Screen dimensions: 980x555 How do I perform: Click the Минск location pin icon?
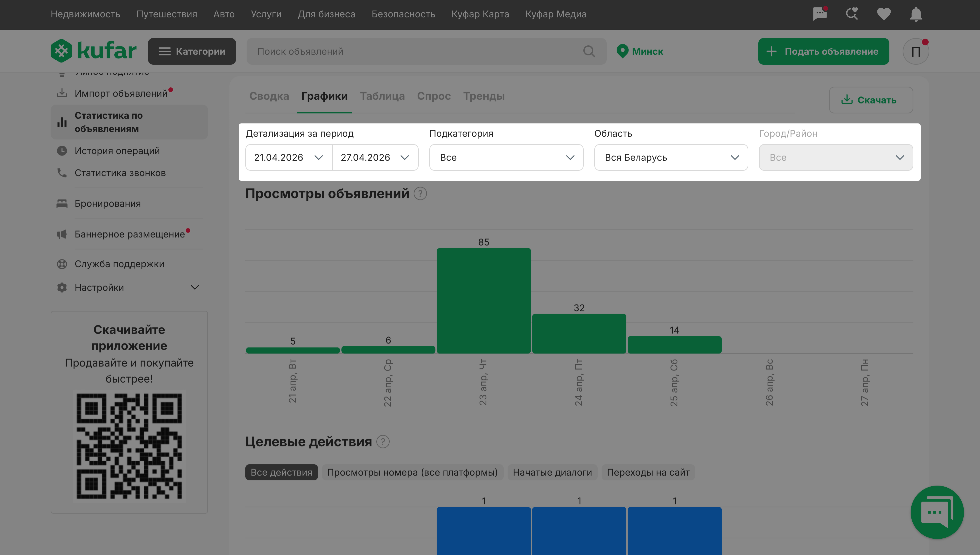point(622,51)
